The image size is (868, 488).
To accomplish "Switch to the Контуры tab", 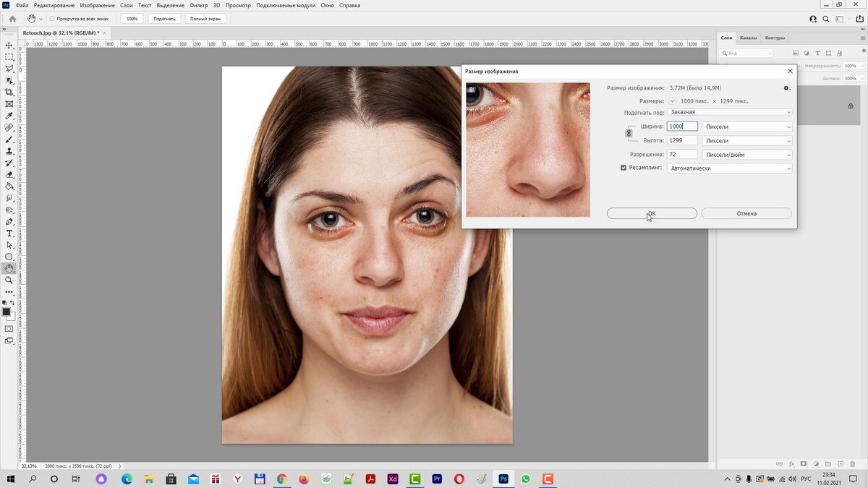I will click(775, 38).
